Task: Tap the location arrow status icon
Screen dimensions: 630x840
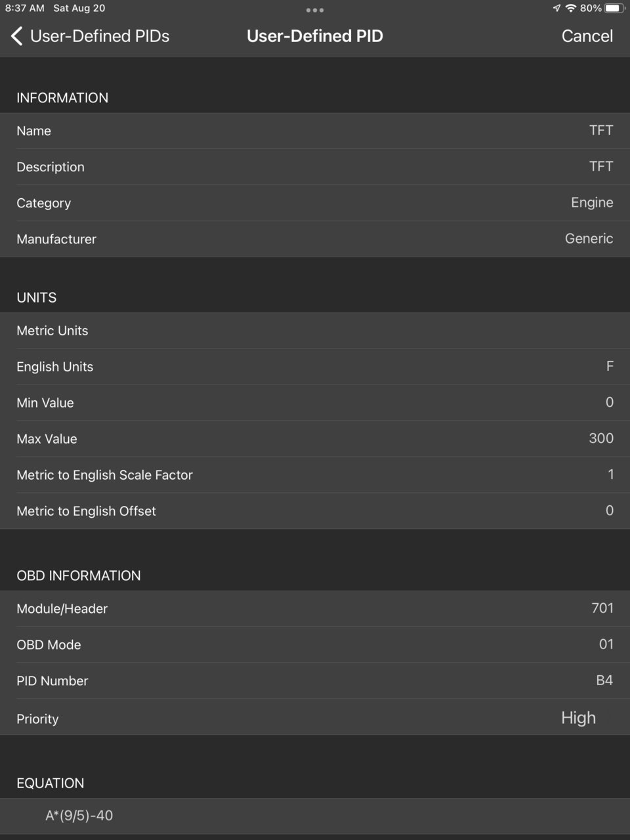Action: click(556, 8)
